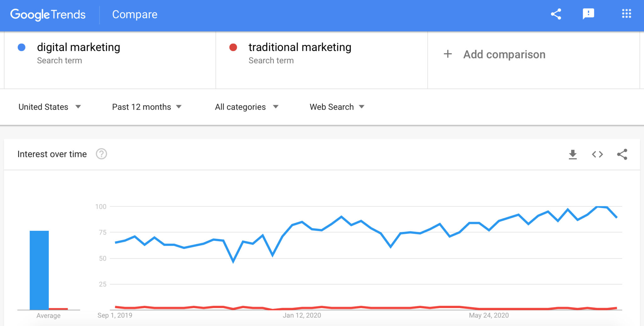The image size is (644, 326).
Task: Click Add comparison to add a term
Action: coord(504,54)
